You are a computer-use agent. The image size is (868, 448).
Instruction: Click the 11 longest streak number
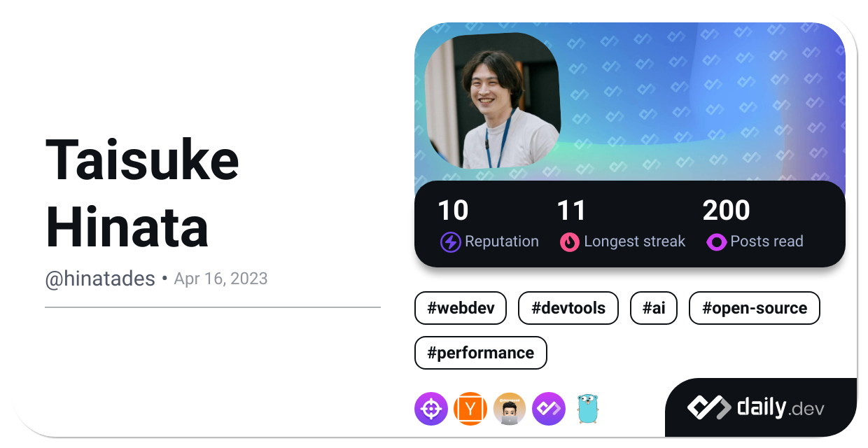(x=570, y=211)
